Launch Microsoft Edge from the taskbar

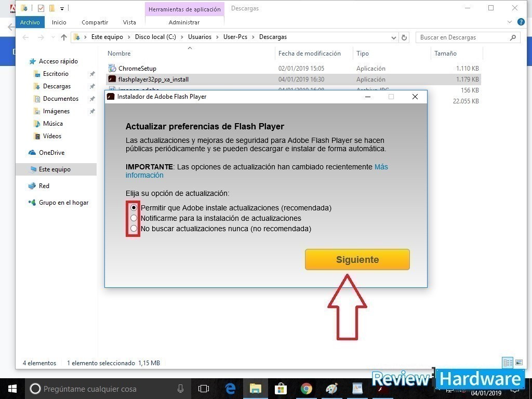click(x=230, y=389)
